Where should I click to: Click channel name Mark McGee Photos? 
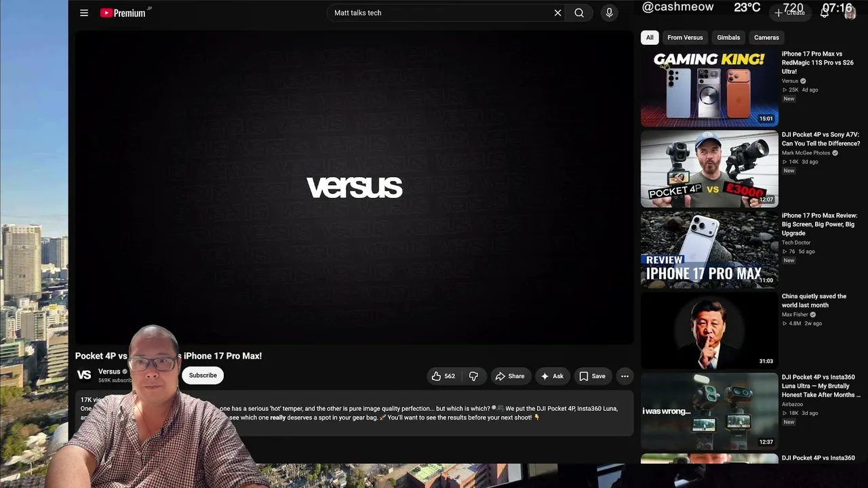tap(806, 153)
